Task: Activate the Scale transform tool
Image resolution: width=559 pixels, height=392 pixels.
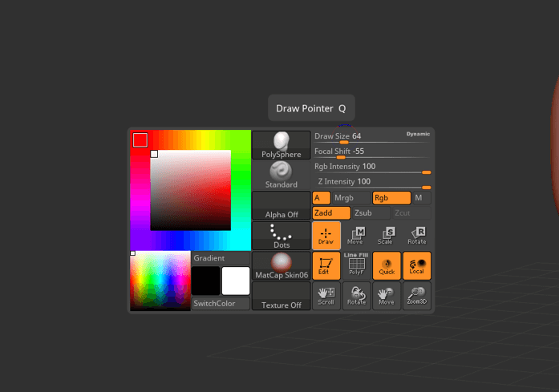Action: [x=387, y=235]
